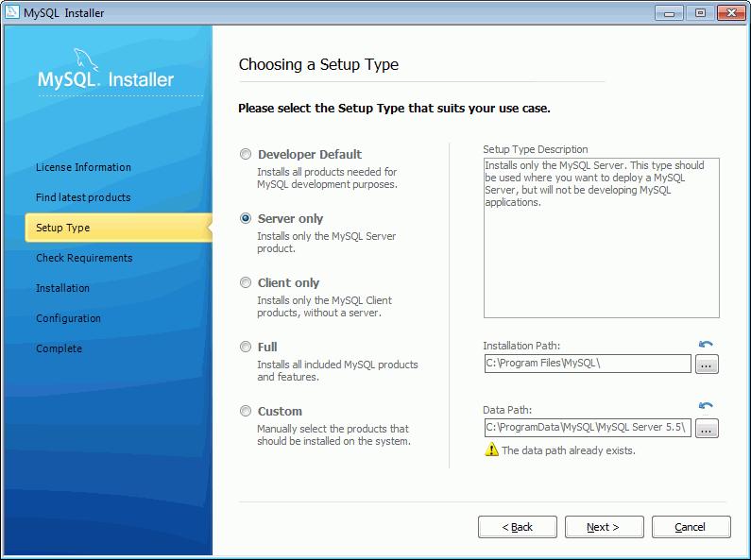The height and width of the screenshot is (560, 751).
Task: Click into the Data Path field
Action: [x=588, y=428]
